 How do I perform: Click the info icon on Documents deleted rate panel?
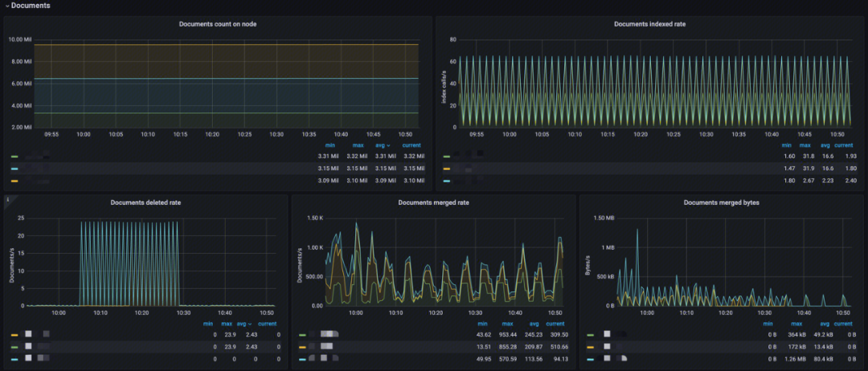pos(8,198)
